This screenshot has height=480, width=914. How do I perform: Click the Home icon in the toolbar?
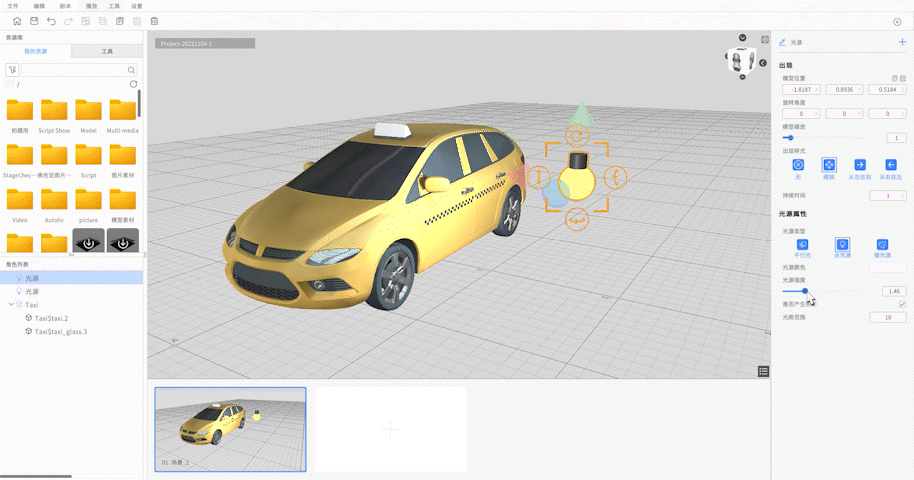[x=17, y=21]
